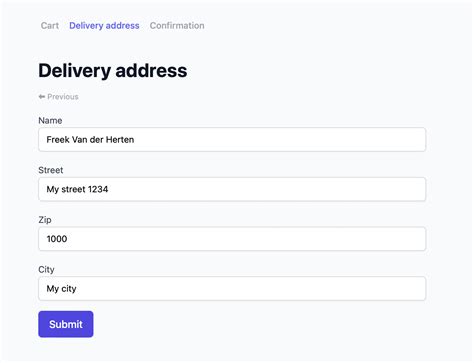Jump to the Confirmation step

coord(177,26)
